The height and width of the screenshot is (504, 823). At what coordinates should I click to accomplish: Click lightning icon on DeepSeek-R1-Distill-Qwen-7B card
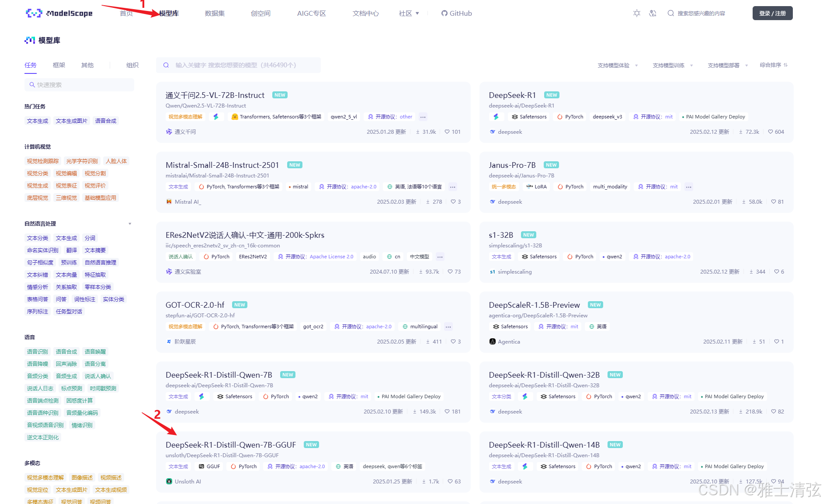[x=201, y=396]
